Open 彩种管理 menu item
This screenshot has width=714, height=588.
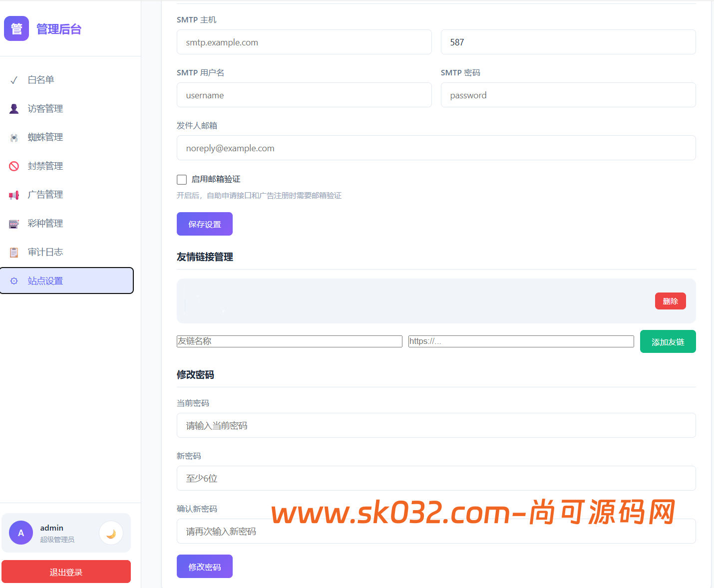tap(67, 223)
